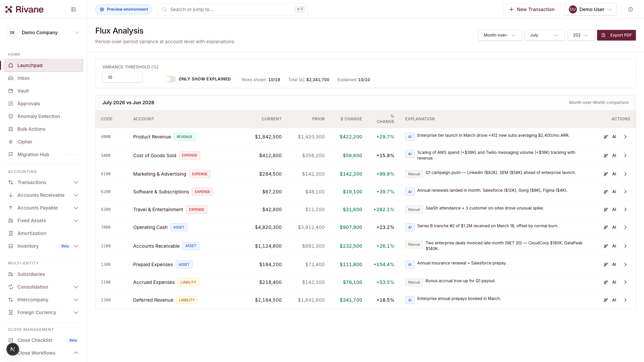Open Subsidiaries in sidebar
Image resolution: width=644 pixels, height=362 pixels.
(x=43, y=274)
